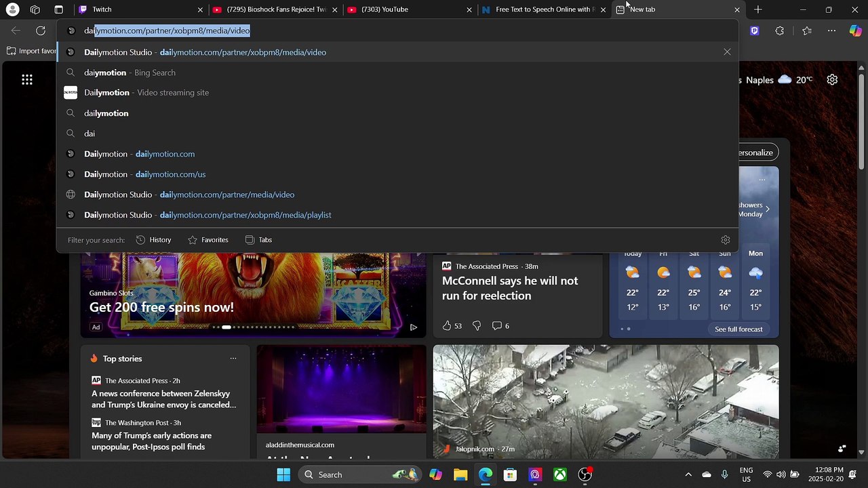Launch Xbox app from taskbar
Screen dimensions: 868x488
click(x=560, y=474)
